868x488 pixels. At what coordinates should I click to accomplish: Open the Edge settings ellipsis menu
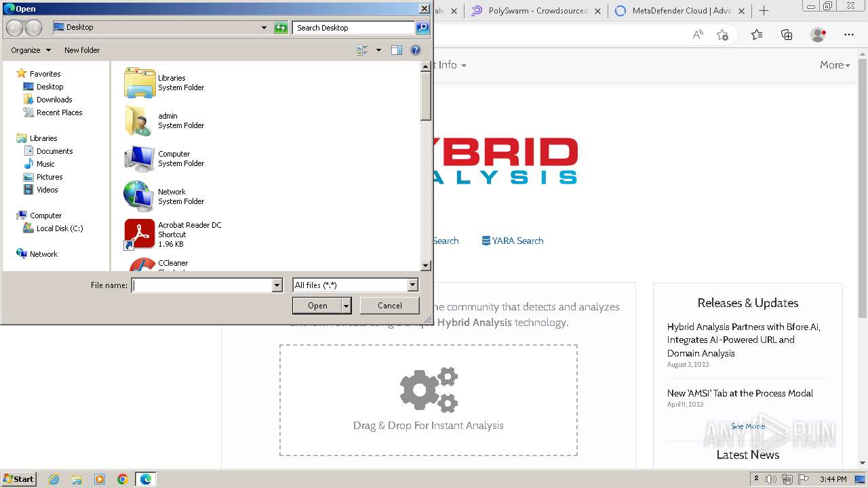tap(849, 35)
